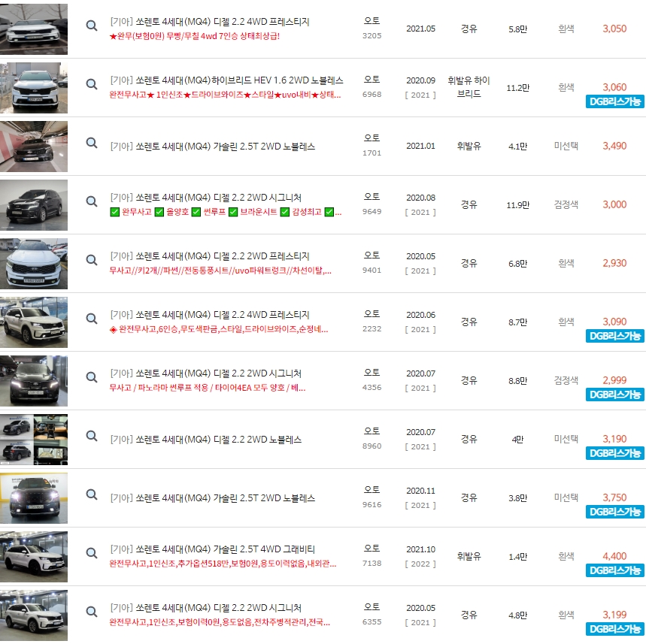Click description mentioning 추가옵션518만
646x644 pixels.
[223, 564]
